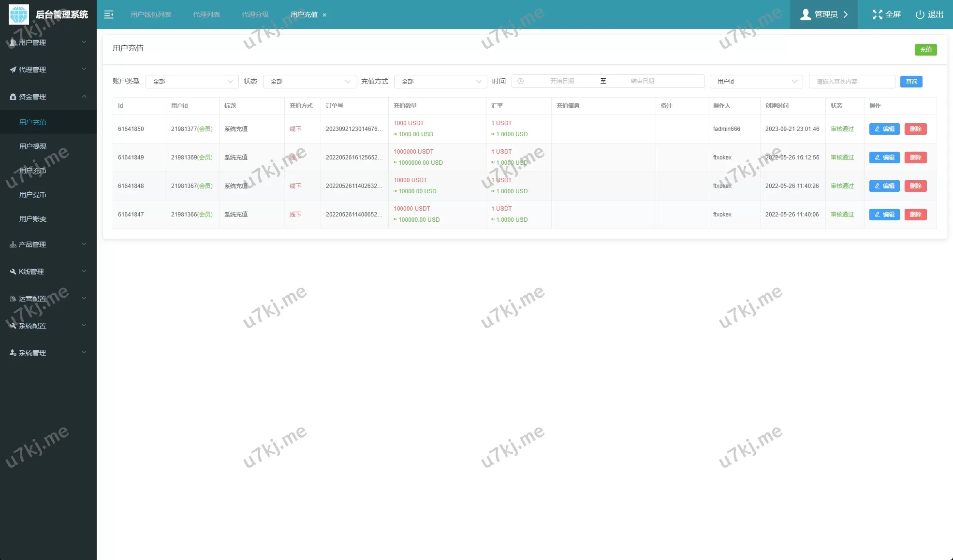Click the power icon for 退出 (log out)
953x560 pixels.
tap(920, 14)
